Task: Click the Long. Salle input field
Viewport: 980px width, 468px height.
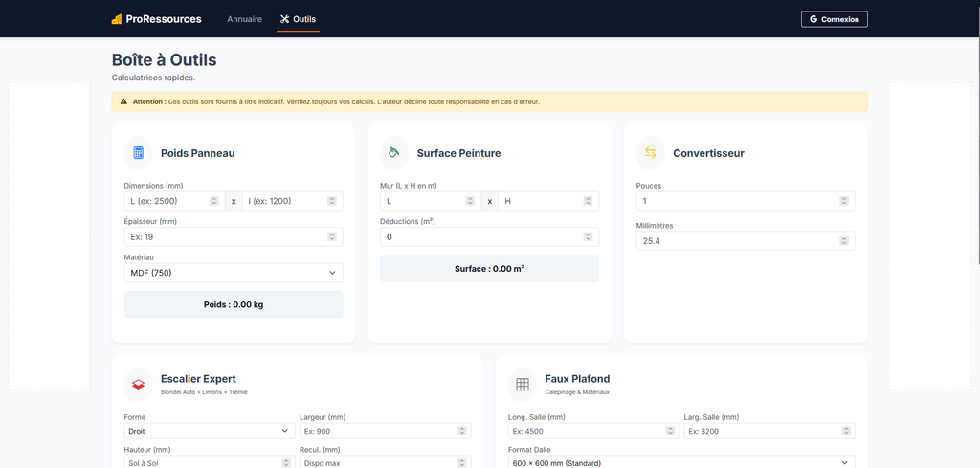Action: click(586, 431)
